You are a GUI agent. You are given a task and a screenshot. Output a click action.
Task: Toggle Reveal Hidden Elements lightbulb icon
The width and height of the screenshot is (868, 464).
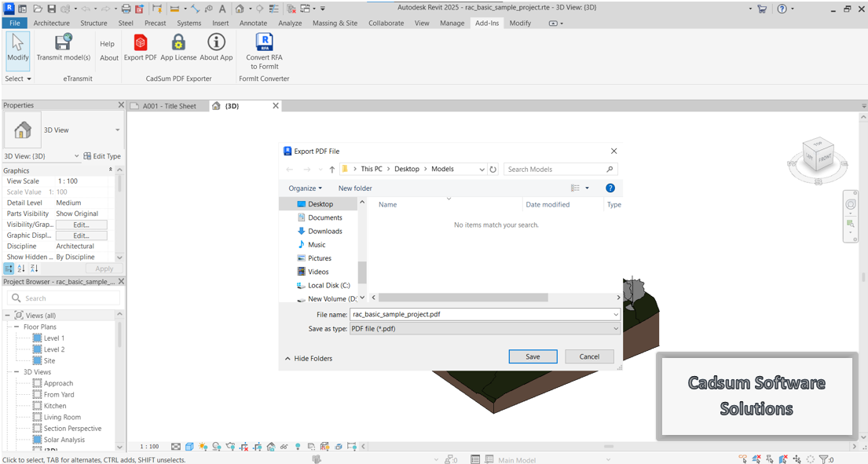coord(298,446)
